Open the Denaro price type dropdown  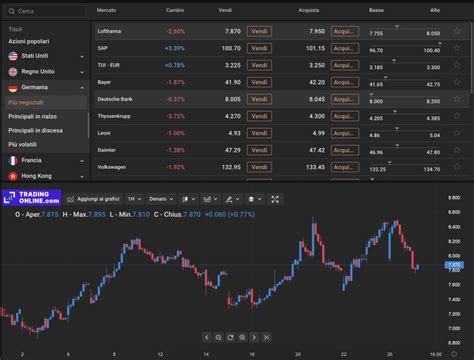pos(161,199)
